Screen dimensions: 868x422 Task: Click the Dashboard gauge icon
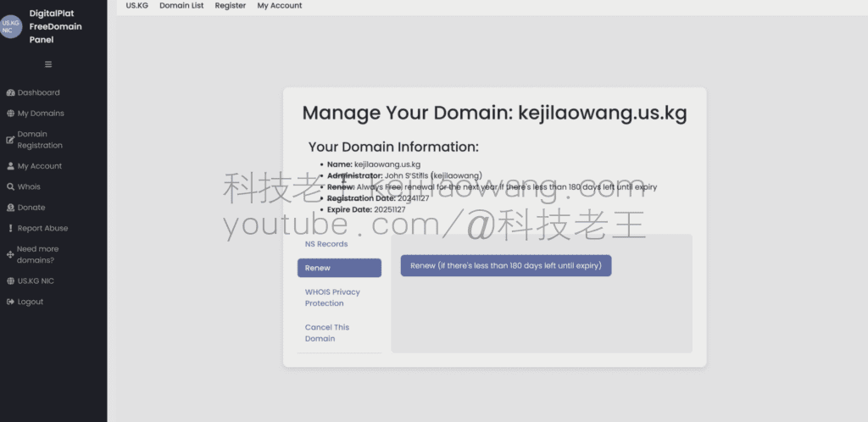(10, 93)
